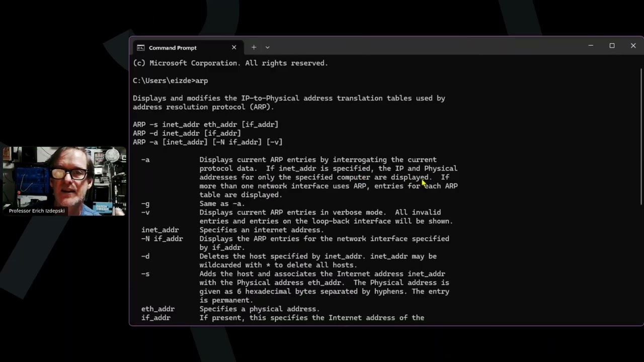Click the 'eth_addr' parameter label in option list
This screenshot has width=644, height=362.
[x=158, y=309]
